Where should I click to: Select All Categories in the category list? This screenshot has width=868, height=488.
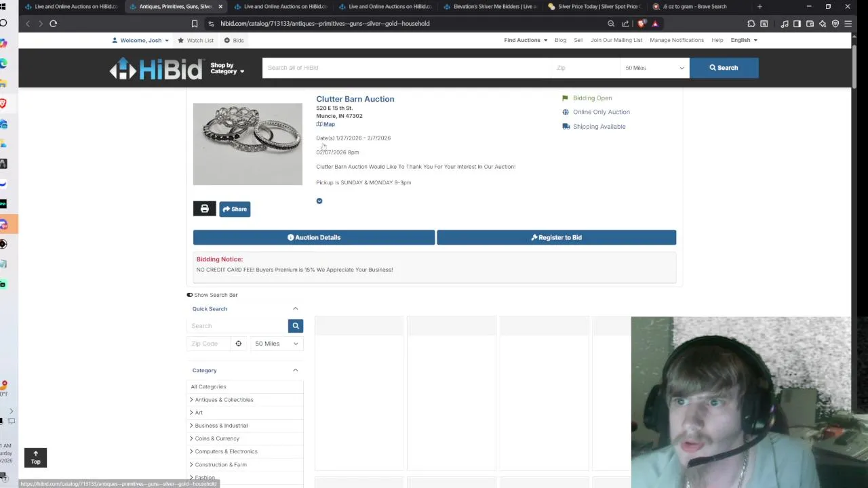(x=208, y=386)
